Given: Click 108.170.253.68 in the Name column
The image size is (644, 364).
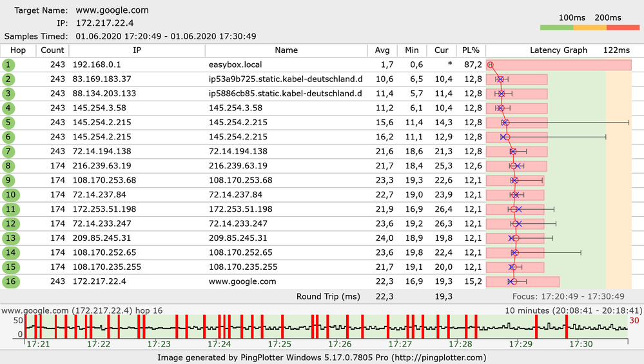Looking at the screenshot, I should point(240,180).
